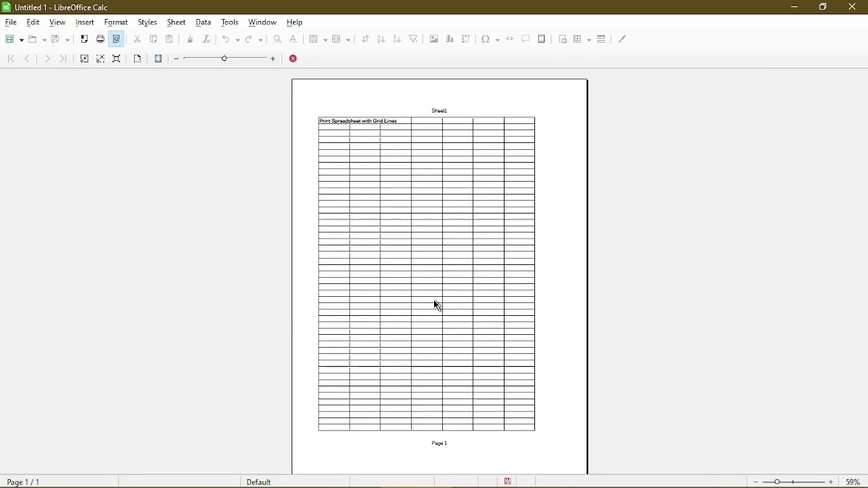Click the Clear Direct Formatting icon
Screen dimensions: 868x488
click(207, 39)
